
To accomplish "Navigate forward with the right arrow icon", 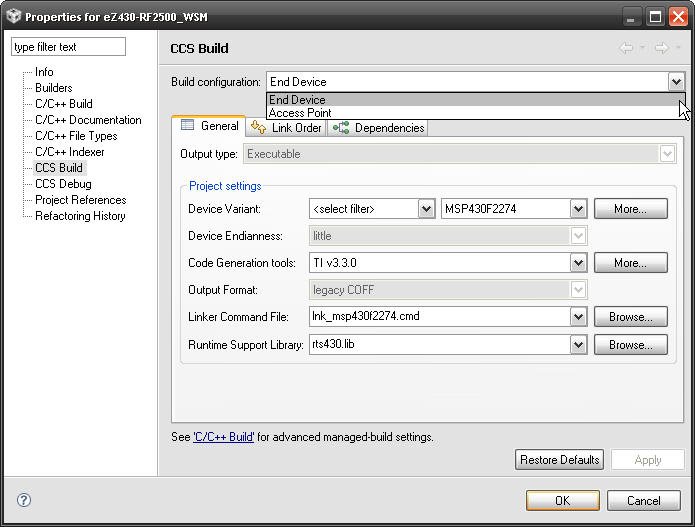I will 661,47.
